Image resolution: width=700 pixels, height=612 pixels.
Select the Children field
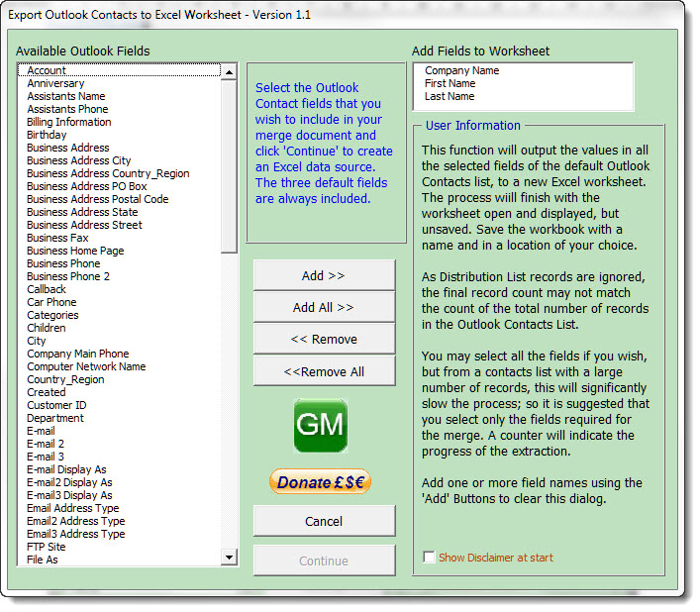click(x=119, y=328)
